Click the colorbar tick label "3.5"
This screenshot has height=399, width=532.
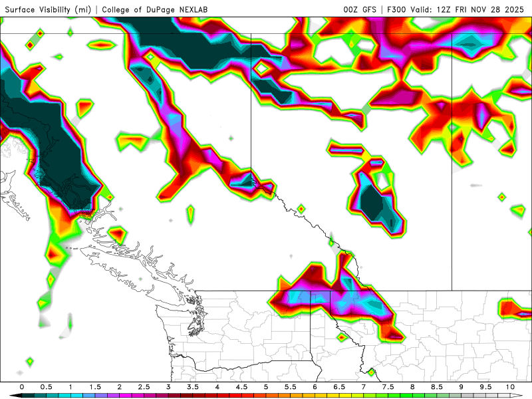tap(193, 387)
